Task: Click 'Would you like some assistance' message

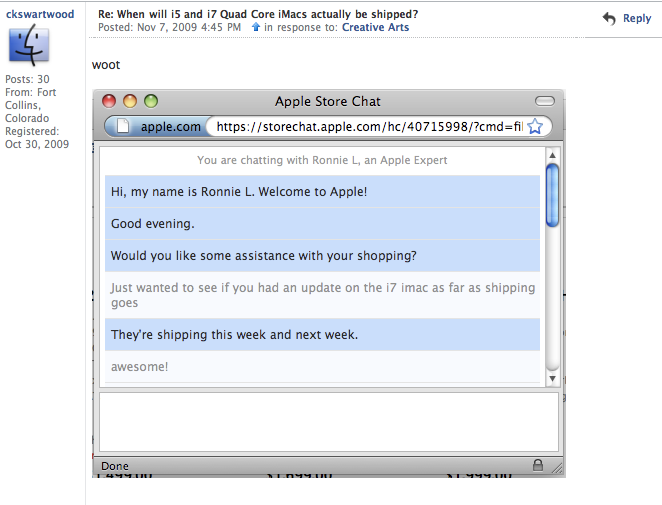Action: [x=322, y=255]
